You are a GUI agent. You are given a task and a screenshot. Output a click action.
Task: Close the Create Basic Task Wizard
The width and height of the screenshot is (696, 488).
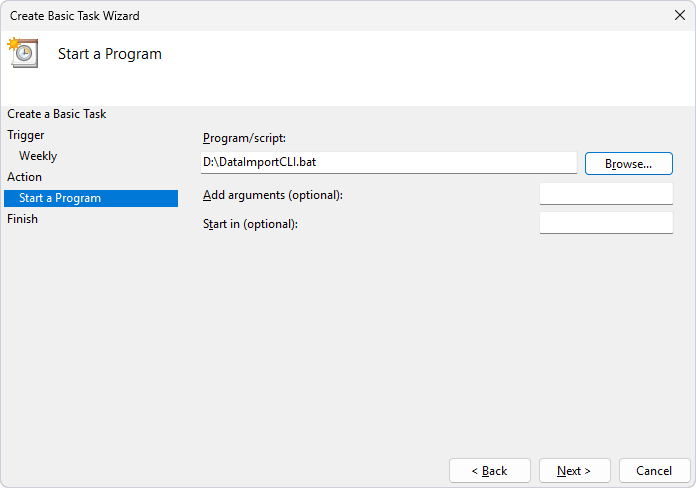click(x=680, y=16)
